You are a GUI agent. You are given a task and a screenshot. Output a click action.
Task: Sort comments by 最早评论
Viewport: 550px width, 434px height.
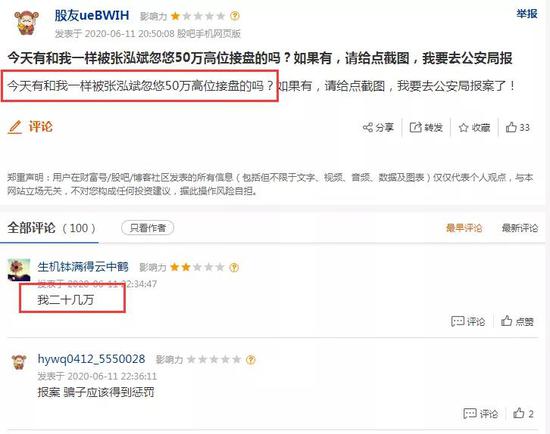click(464, 228)
